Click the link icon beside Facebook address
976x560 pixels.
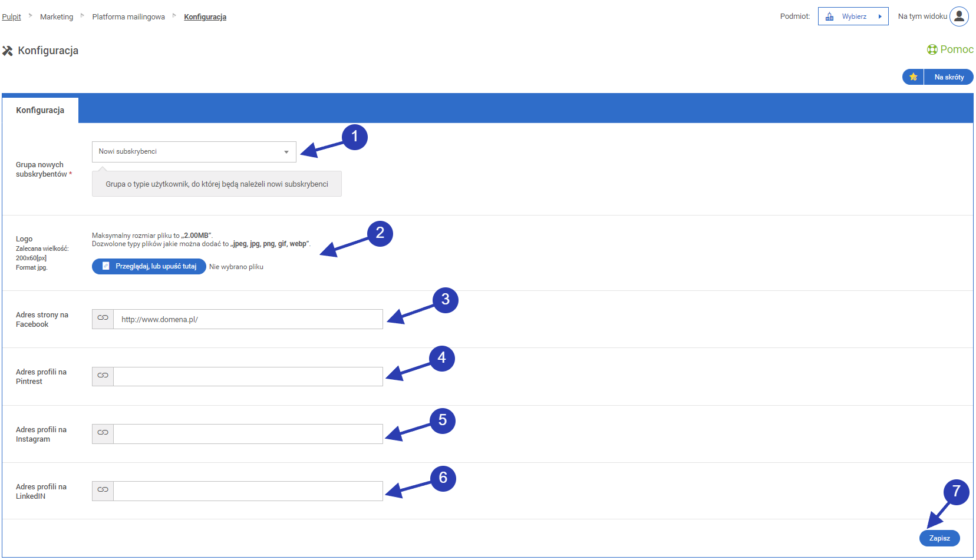click(x=103, y=319)
